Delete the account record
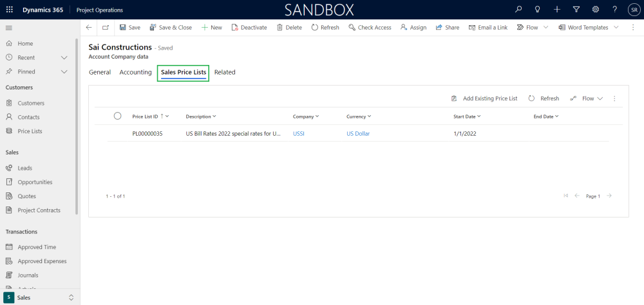The width and height of the screenshot is (644, 305). (x=289, y=28)
